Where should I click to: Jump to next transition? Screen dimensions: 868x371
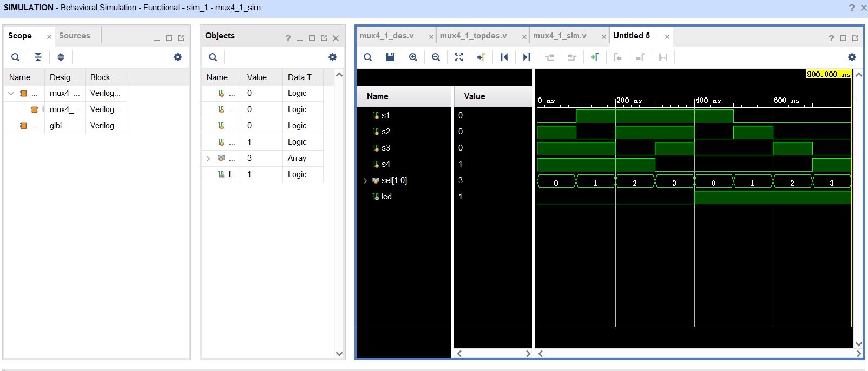572,57
